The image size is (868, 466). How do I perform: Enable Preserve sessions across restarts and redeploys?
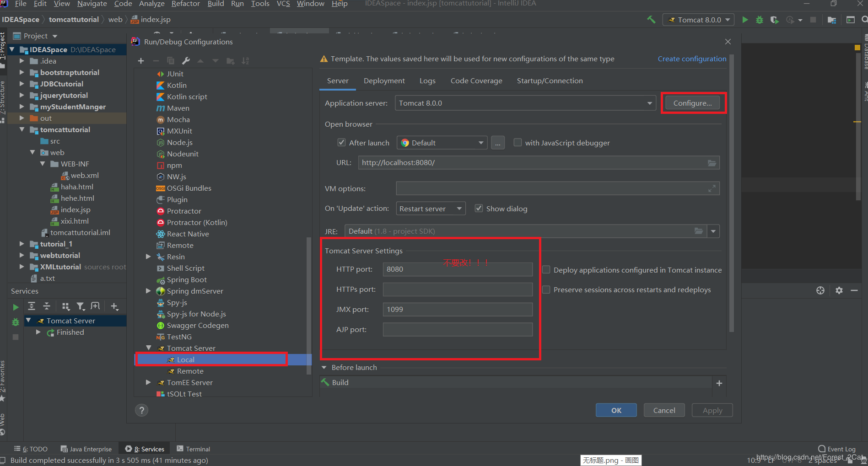click(x=546, y=289)
